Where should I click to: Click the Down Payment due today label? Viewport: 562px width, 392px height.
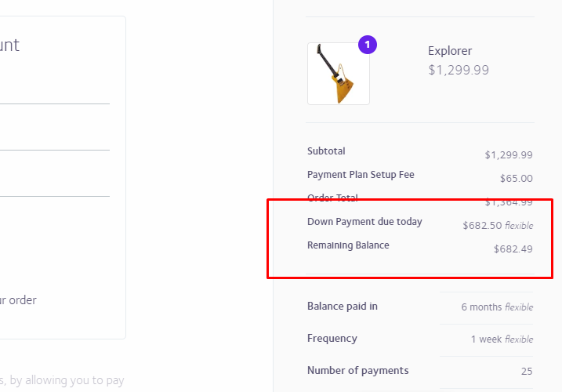tap(364, 222)
